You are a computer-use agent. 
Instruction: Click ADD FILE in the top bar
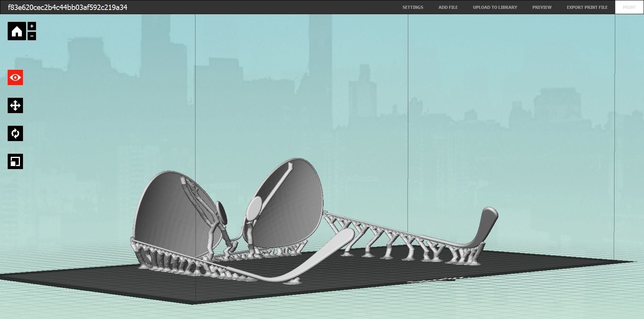tap(448, 7)
